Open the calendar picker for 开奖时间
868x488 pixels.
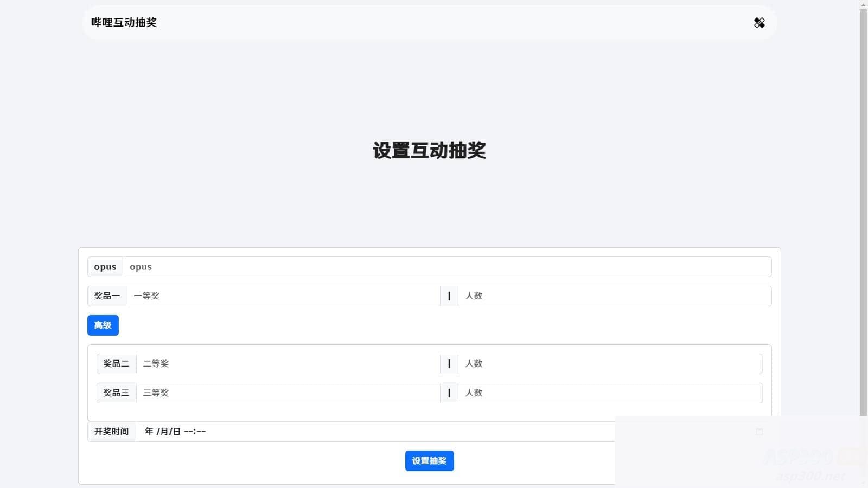(761, 431)
